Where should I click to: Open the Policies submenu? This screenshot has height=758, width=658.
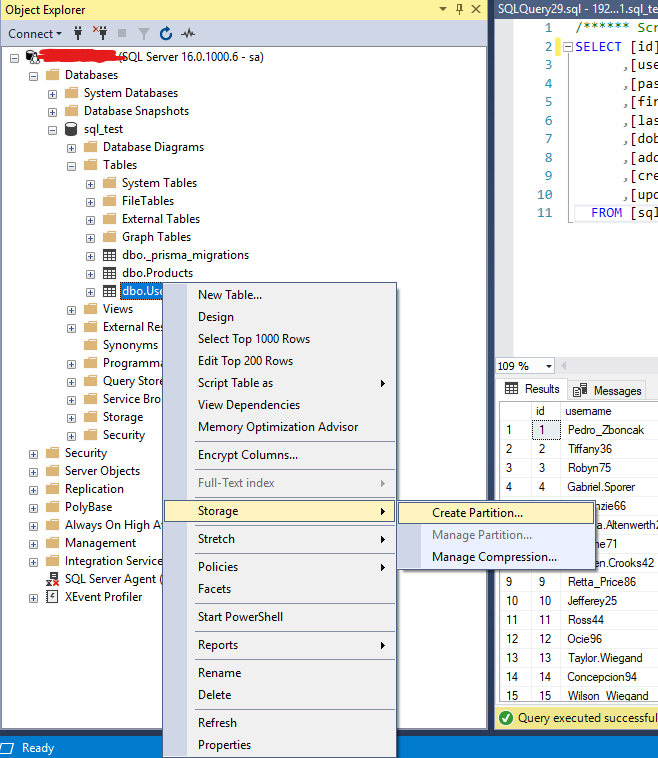279,567
